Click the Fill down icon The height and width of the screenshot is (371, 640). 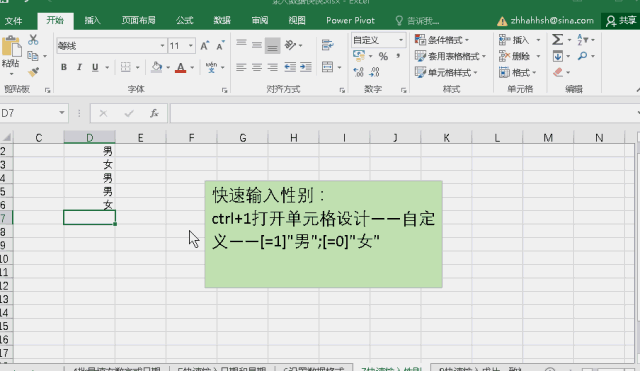click(558, 56)
